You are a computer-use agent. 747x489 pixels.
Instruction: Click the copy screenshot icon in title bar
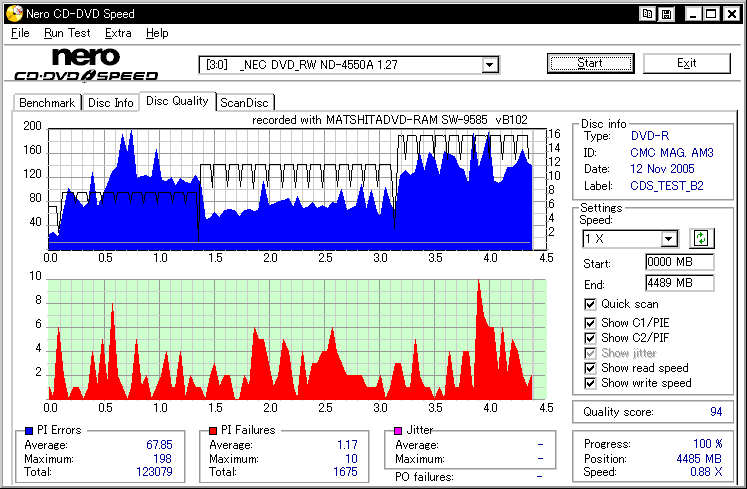(x=647, y=14)
